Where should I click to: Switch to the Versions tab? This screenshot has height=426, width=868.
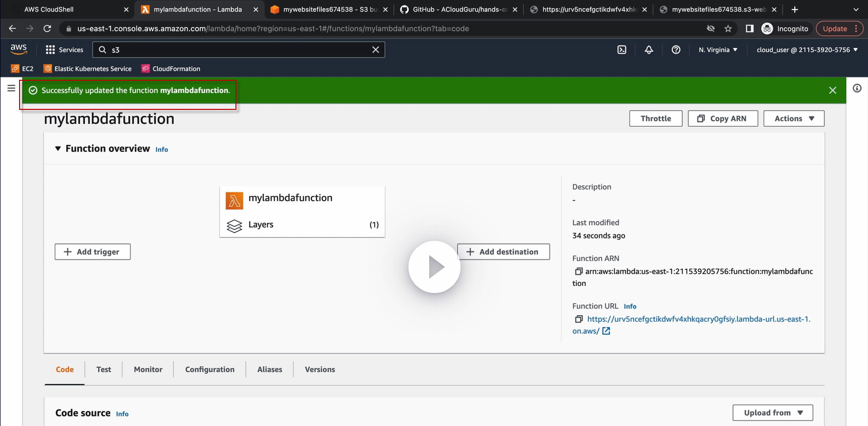click(x=320, y=370)
